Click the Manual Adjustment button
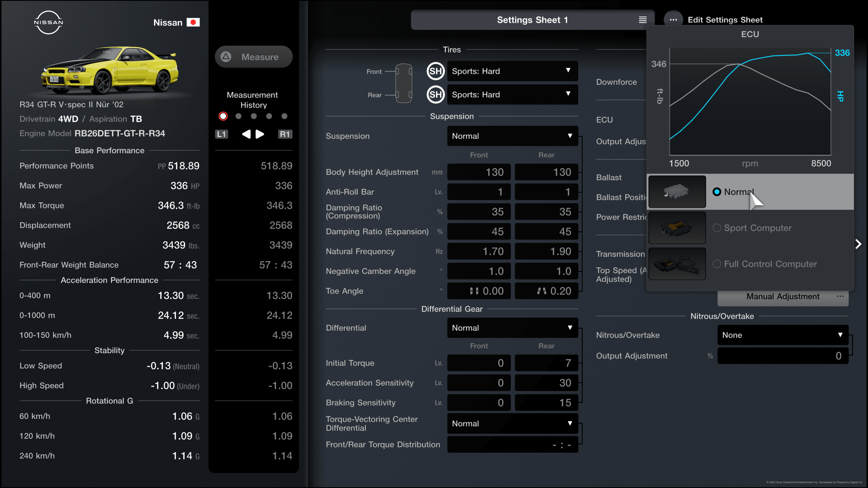This screenshot has height=488, width=868. [x=783, y=297]
